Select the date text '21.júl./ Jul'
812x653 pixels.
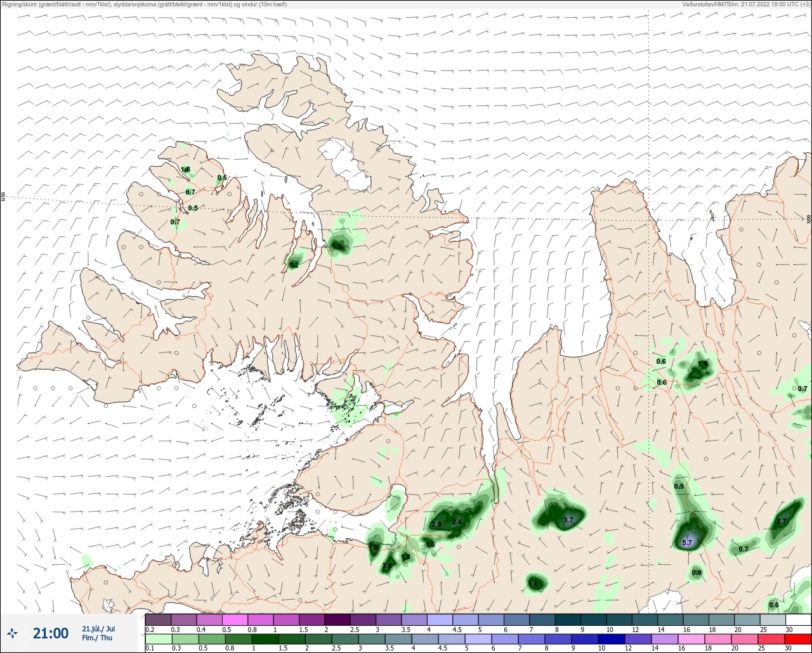pyautogui.click(x=98, y=629)
